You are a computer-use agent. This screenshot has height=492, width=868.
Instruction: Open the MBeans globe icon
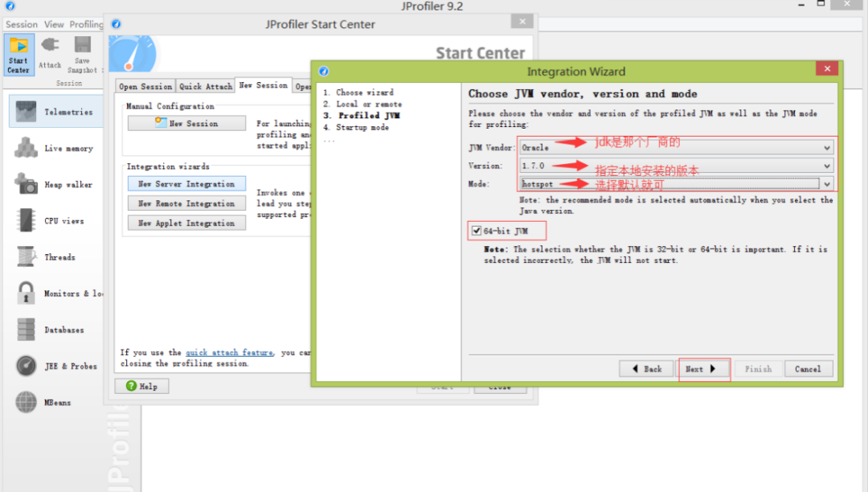[x=26, y=402]
